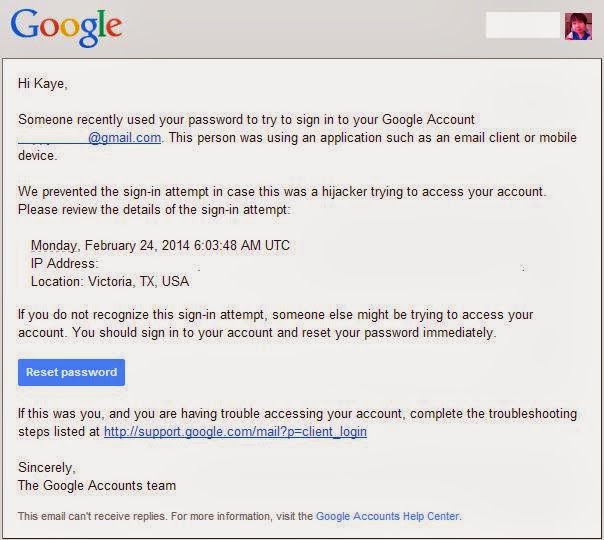Click the blue Reset password button

pos(71,372)
